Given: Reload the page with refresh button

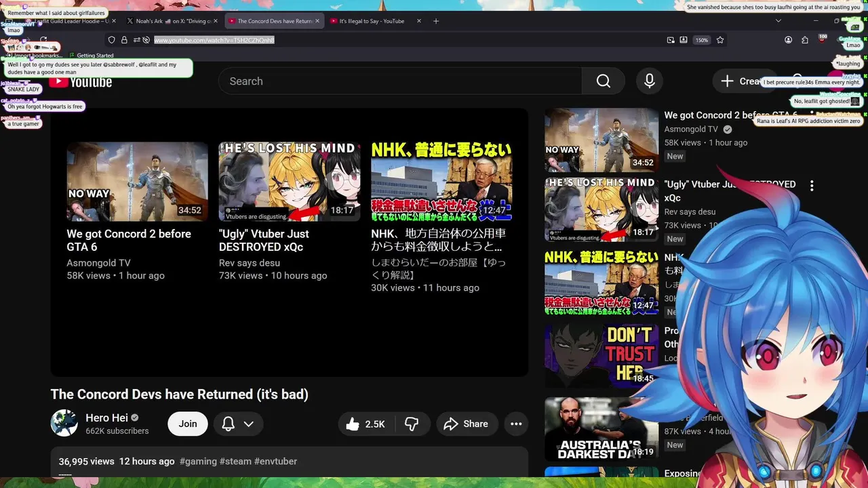Looking at the screenshot, I should (43, 40).
